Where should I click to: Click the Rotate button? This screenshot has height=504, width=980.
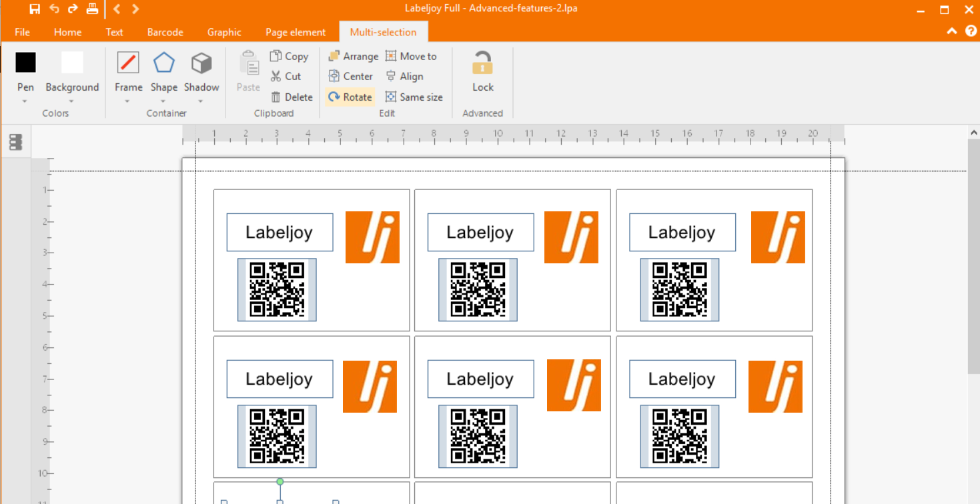[350, 97]
